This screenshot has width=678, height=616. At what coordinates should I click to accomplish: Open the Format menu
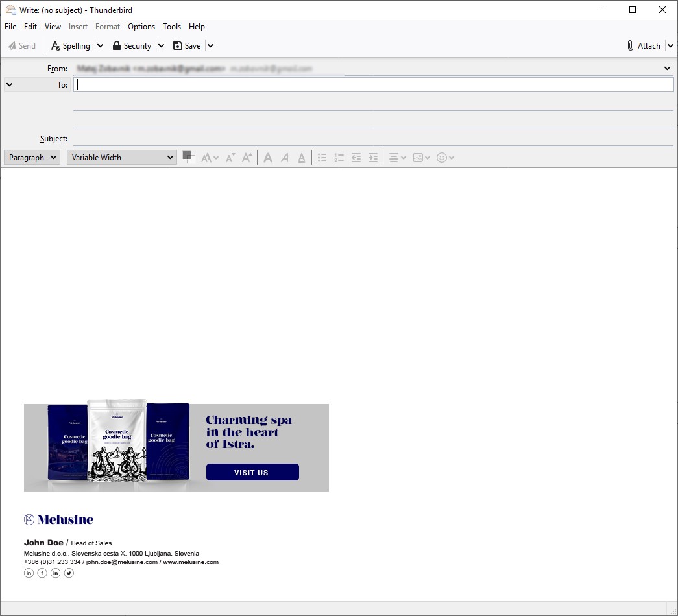(107, 27)
